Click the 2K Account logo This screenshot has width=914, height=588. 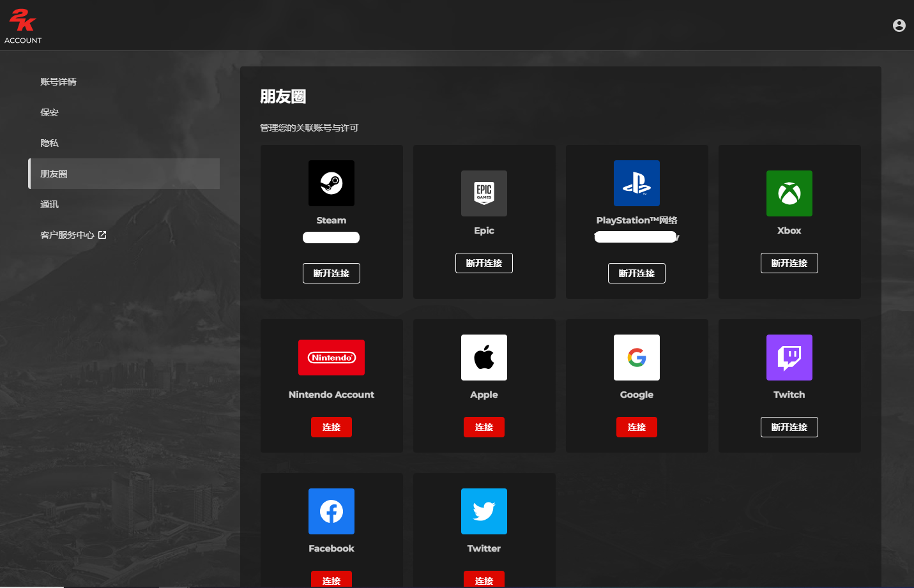23,26
